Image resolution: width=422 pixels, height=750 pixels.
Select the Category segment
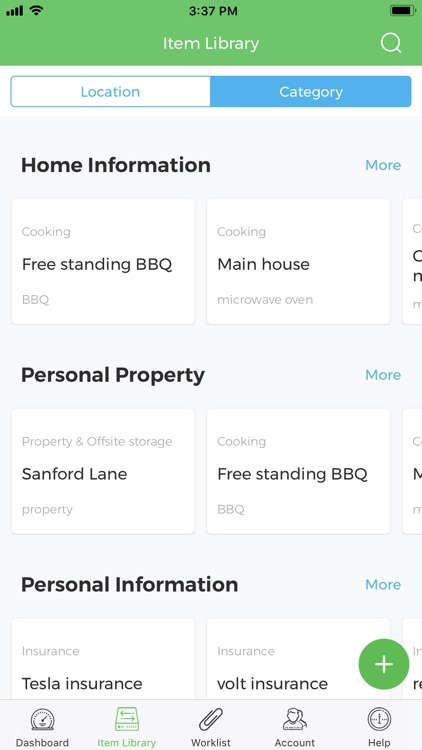point(311,91)
